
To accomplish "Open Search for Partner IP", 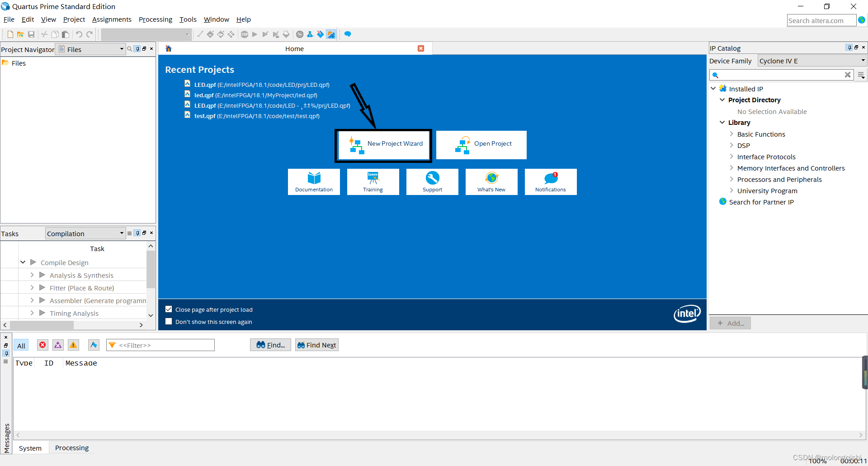I will click(761, 202).
